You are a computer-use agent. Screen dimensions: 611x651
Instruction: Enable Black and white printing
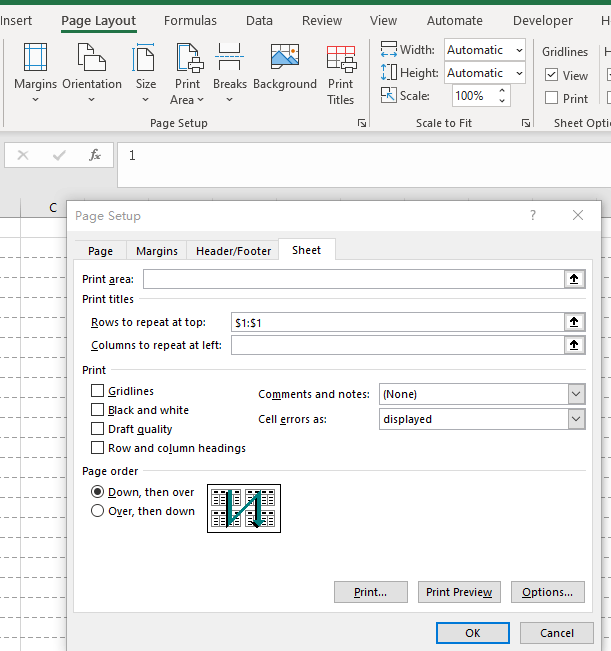[97, 410]
